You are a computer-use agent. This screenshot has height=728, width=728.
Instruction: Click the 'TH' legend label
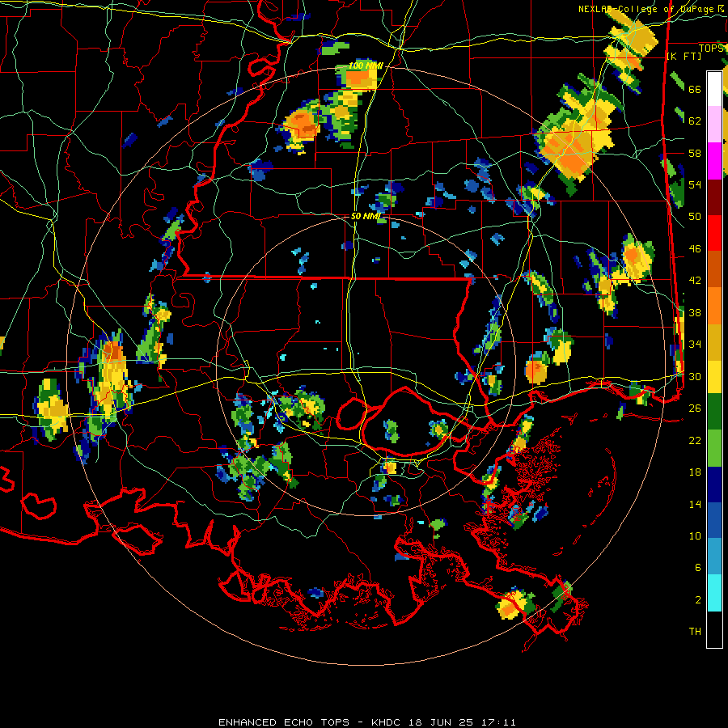(x=695, y=632)
